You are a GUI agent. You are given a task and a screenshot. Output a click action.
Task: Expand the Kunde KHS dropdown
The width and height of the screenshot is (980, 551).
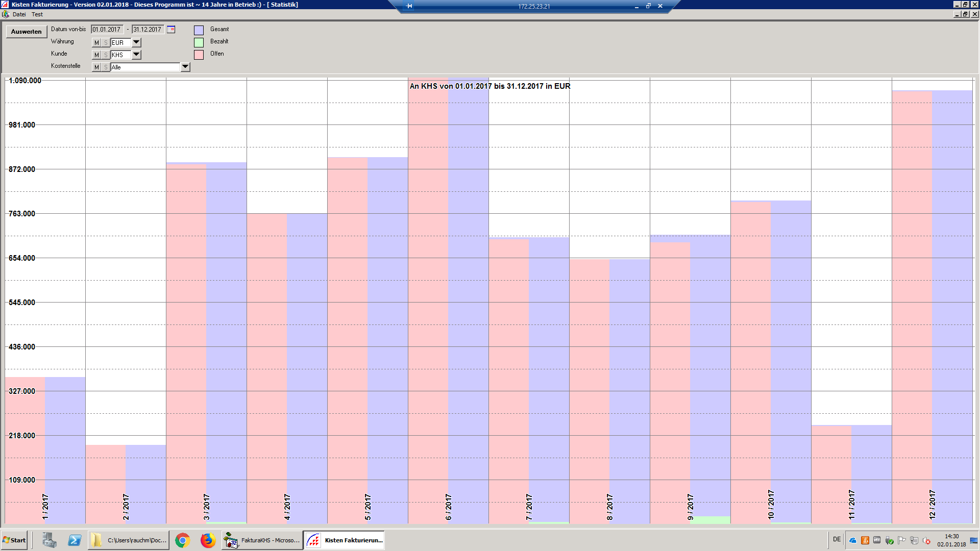[x=136, y=55]
